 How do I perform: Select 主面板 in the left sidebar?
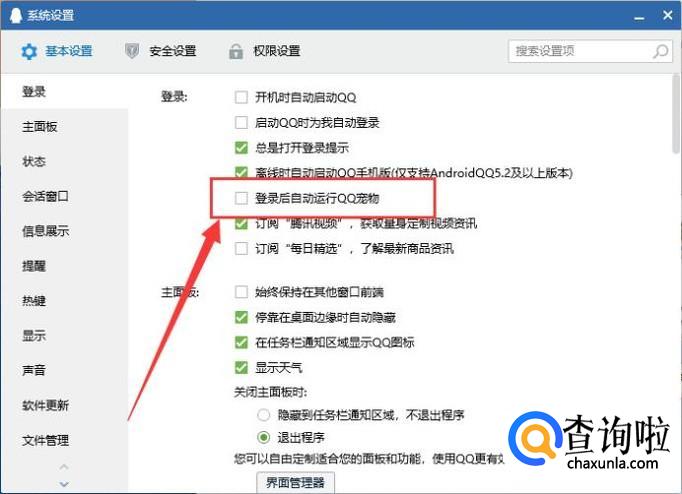click(64, 127)
